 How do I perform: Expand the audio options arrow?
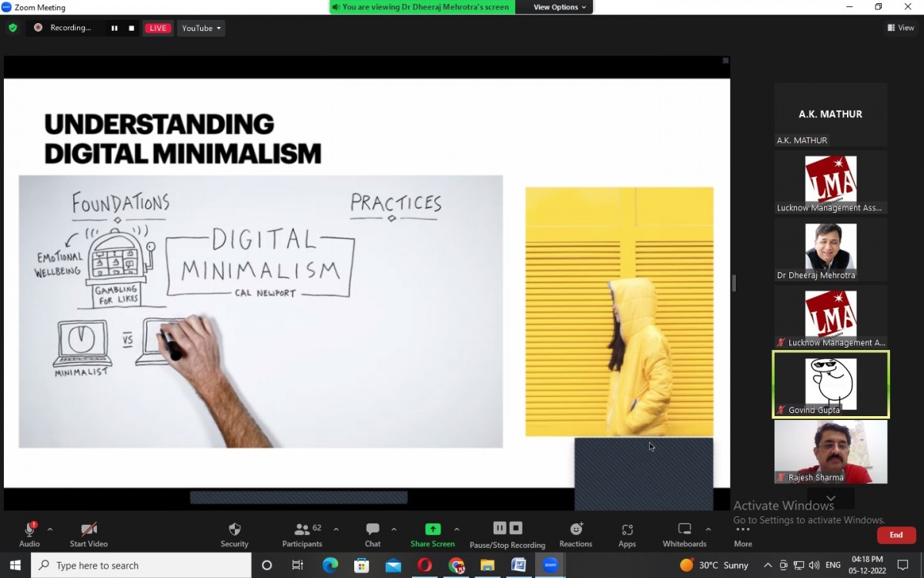(50, 529)
